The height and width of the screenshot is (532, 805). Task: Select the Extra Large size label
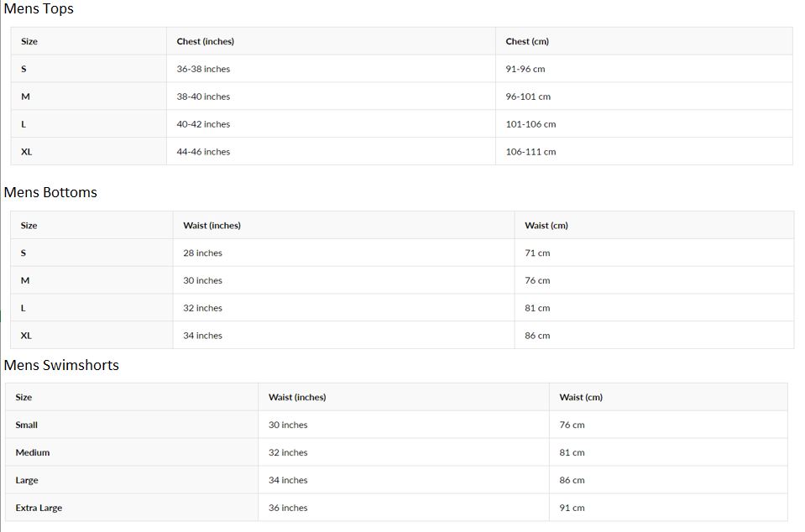coord(39,508)
